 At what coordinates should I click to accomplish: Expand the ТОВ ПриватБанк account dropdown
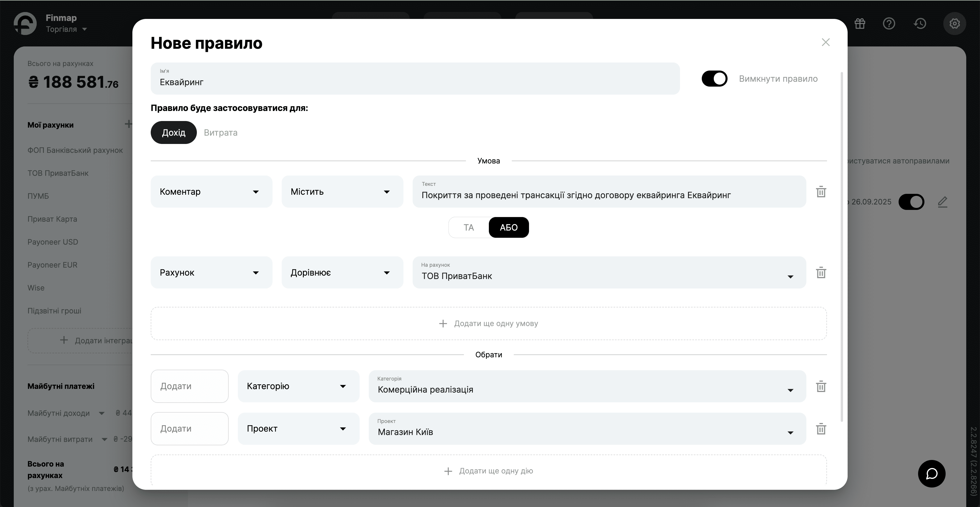609,272
